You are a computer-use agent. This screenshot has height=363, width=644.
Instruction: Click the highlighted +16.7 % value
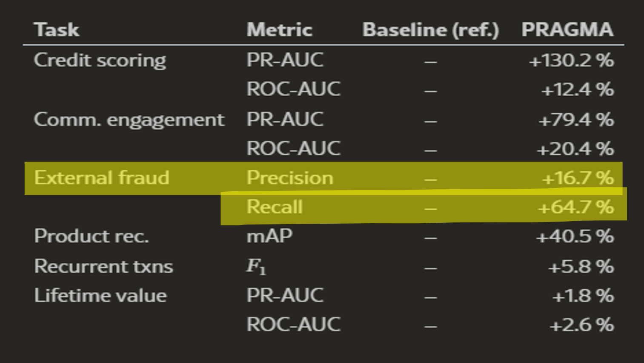tap(578, 178)
